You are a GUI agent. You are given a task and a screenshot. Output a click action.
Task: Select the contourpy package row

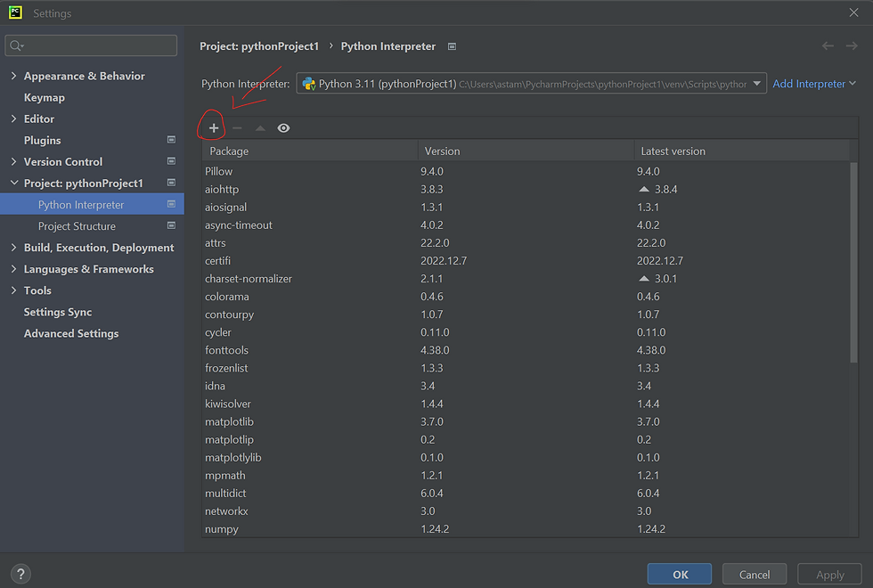point(526,314)
